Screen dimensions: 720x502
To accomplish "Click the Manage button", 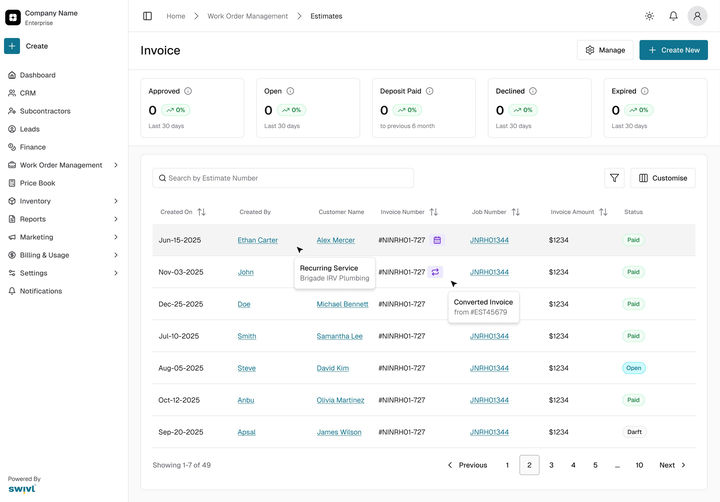I will 605,50.
